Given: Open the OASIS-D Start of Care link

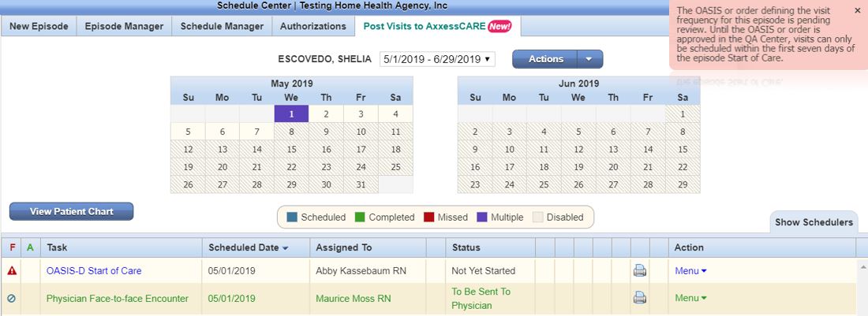Looking at the screenshot, I should tap(94, 271).
